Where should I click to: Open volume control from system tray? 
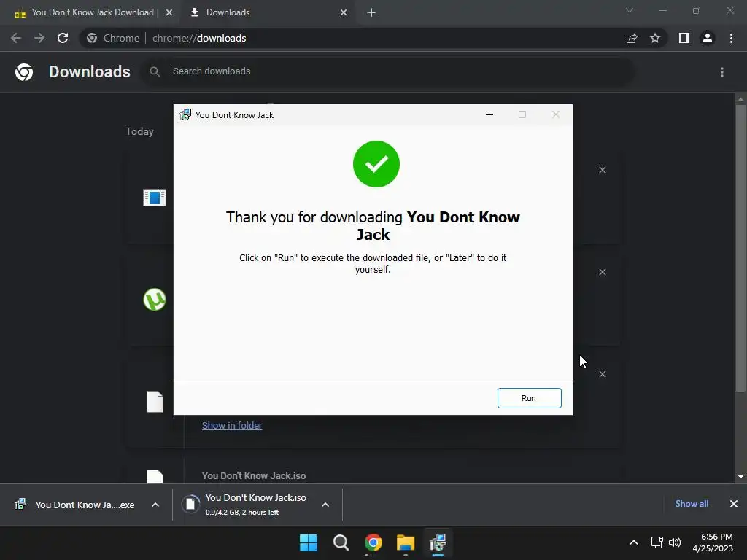[675, 542]
